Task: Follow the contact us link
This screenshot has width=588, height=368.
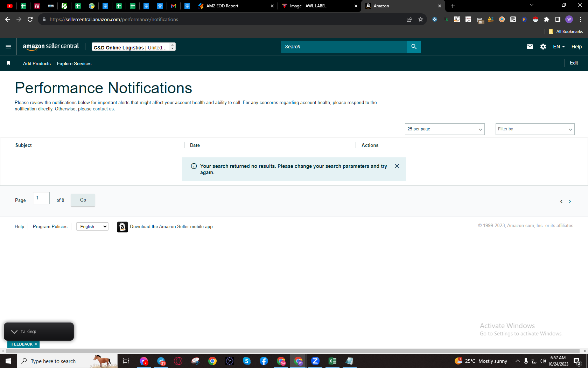Action: coord(103,109)
